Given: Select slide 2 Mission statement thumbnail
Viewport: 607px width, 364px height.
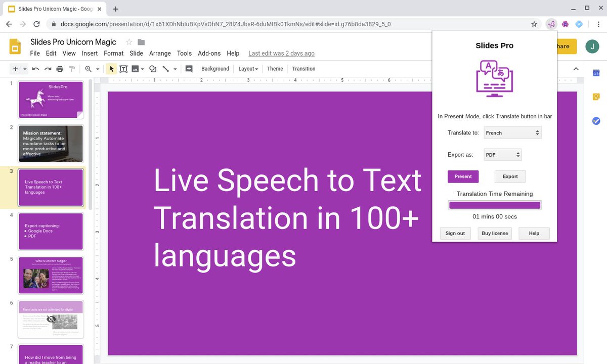Looking at the screenshot, I should 51,144.
